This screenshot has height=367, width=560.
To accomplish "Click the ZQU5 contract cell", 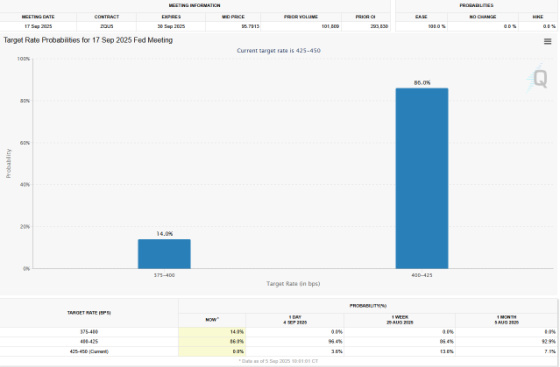I will coord(106,26).
